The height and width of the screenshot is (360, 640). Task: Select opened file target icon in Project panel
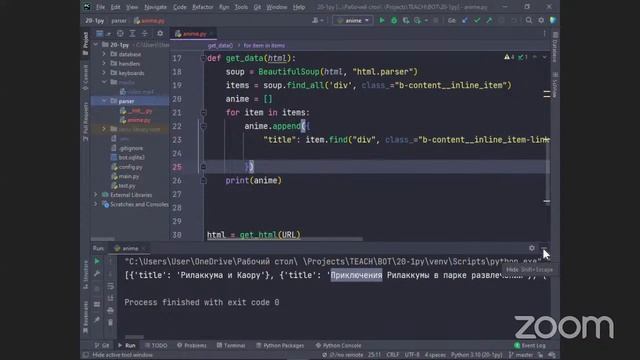pos(120,33)
